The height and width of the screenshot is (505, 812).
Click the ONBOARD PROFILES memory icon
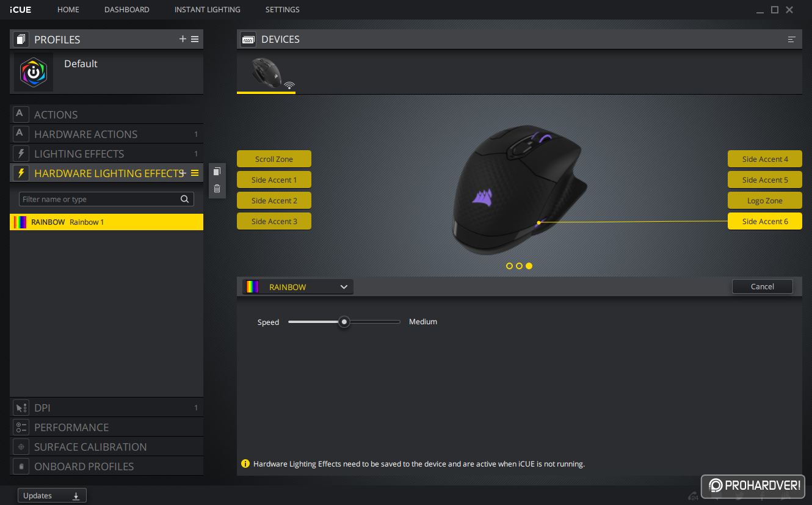(x=21, y=467)
